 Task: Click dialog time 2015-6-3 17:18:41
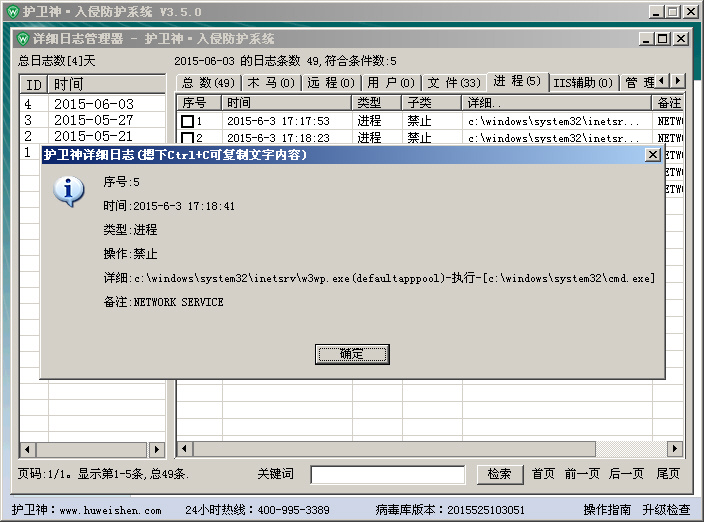click(184, 206)
